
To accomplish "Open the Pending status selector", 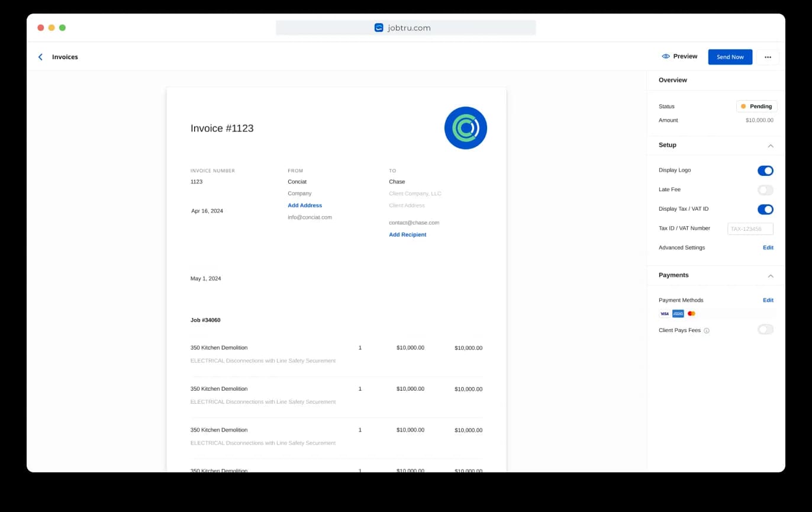I will click(756, 107).
